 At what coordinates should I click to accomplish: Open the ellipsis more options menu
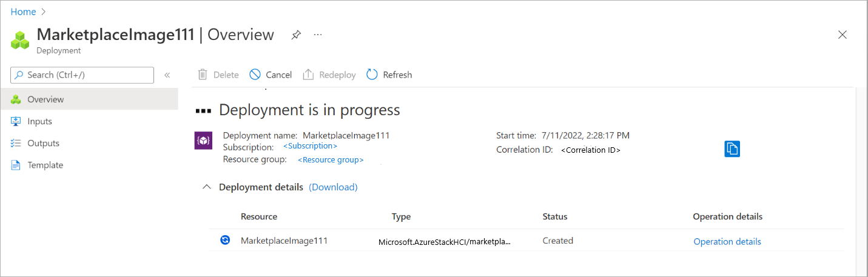pos(318,35)
